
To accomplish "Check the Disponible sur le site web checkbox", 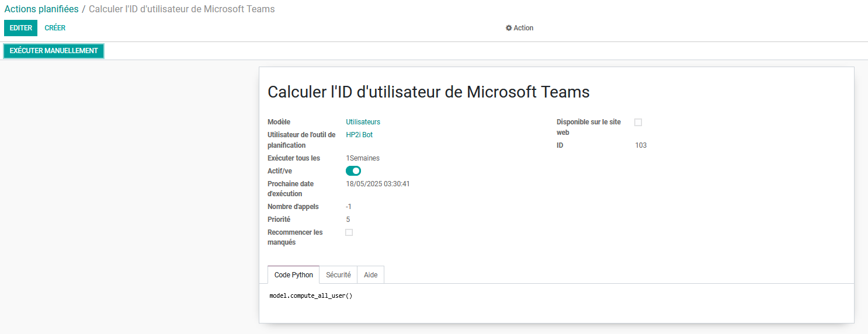I will 638,122.
